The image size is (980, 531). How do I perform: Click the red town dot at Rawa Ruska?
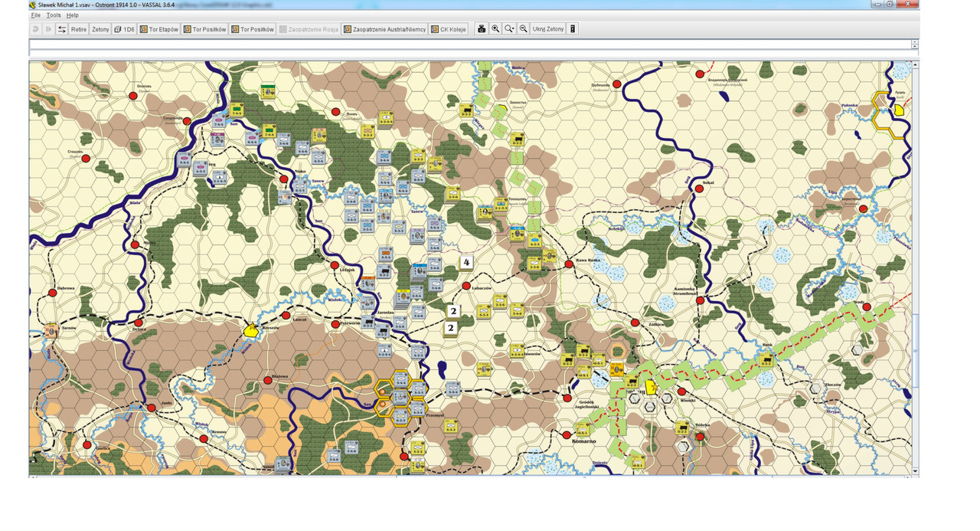(x=570, y=264)
